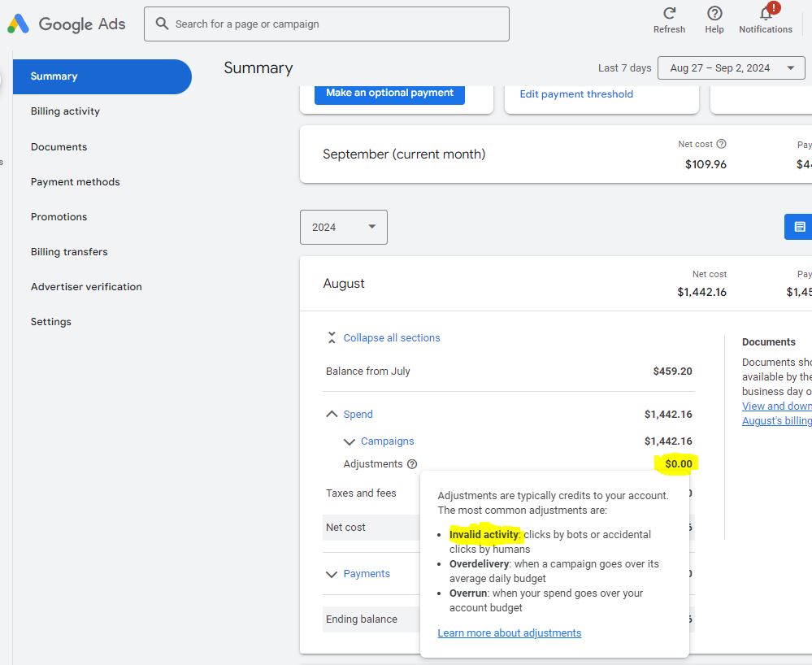Click Learn more about adjustments link
812x665 pixels.
510,633
